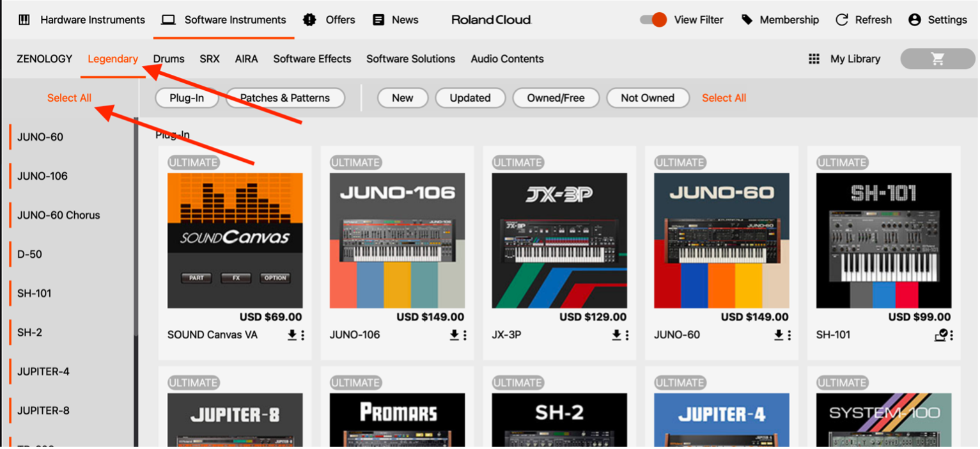Click Select All in the left sidebar
The height and width of the screenshot is (449, 980).
[69, 98]
